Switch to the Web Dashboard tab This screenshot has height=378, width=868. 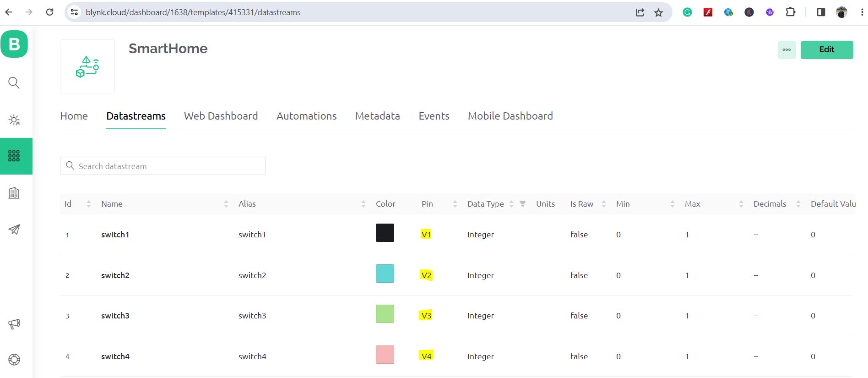click(x=221, y=116)
